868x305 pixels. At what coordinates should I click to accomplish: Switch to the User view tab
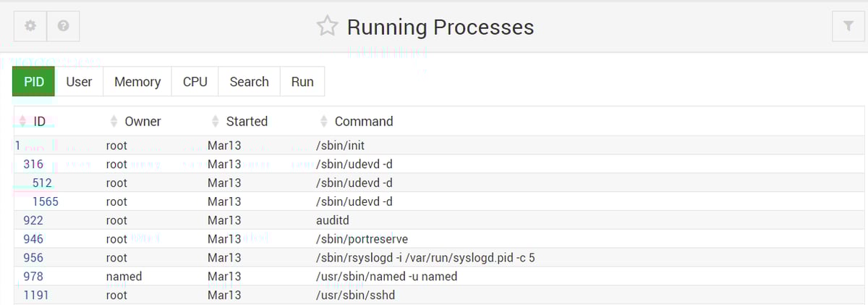(x=79, y=82)
